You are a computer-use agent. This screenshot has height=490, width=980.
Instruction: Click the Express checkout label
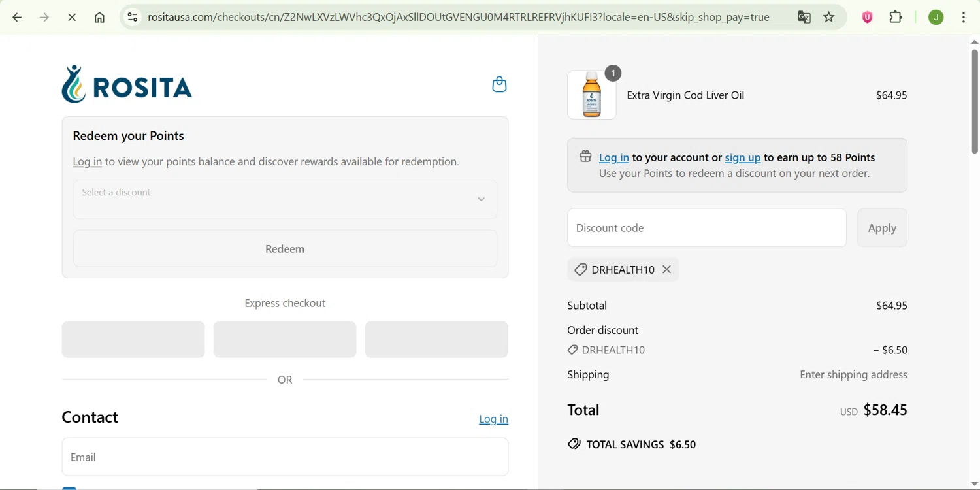point(285,302)
